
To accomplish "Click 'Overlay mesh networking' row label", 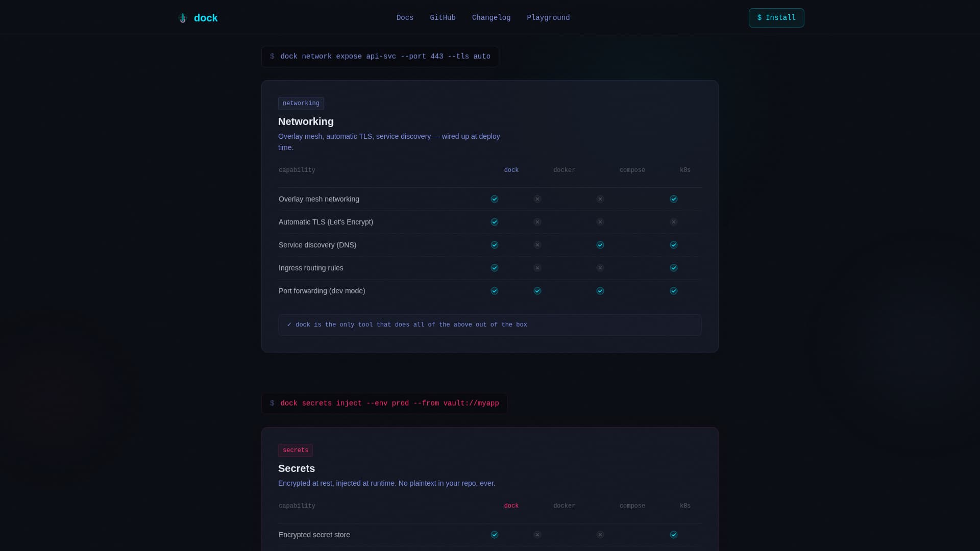I will click(x=319, y=199).
